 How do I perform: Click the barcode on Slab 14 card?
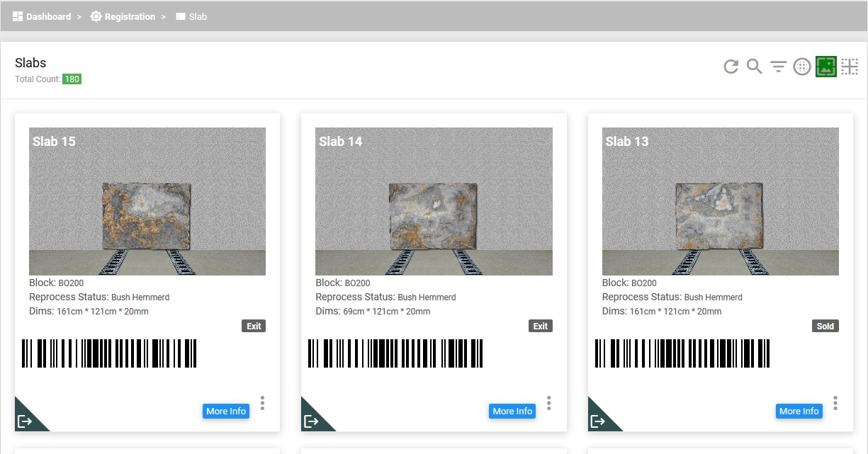tap(395, 353)
